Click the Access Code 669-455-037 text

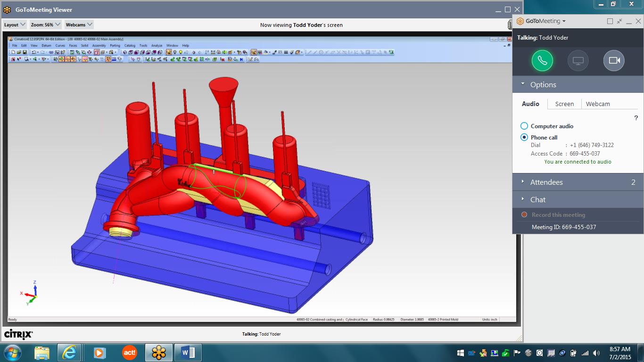coord(565,153)
